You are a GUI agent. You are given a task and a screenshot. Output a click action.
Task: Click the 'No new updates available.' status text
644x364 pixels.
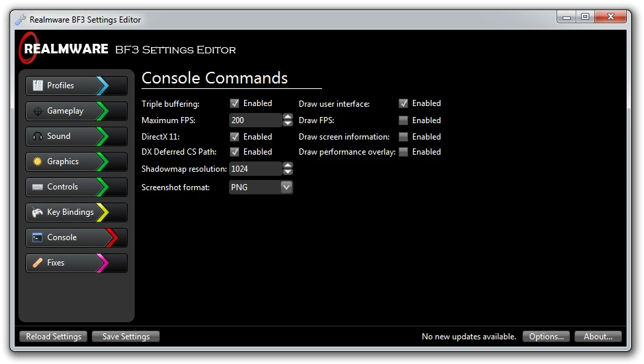tap(468, 337)
